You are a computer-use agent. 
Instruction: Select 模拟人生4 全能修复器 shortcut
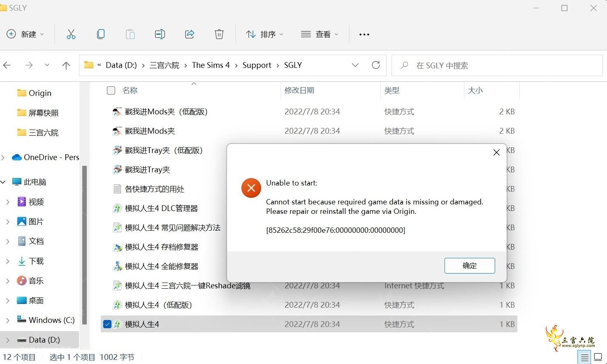(155, 266)
